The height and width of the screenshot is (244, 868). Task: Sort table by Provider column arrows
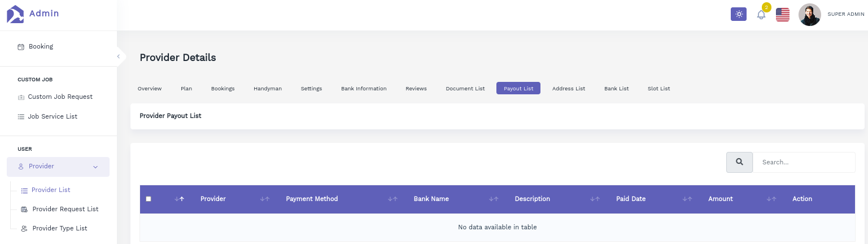click(264, 199)
